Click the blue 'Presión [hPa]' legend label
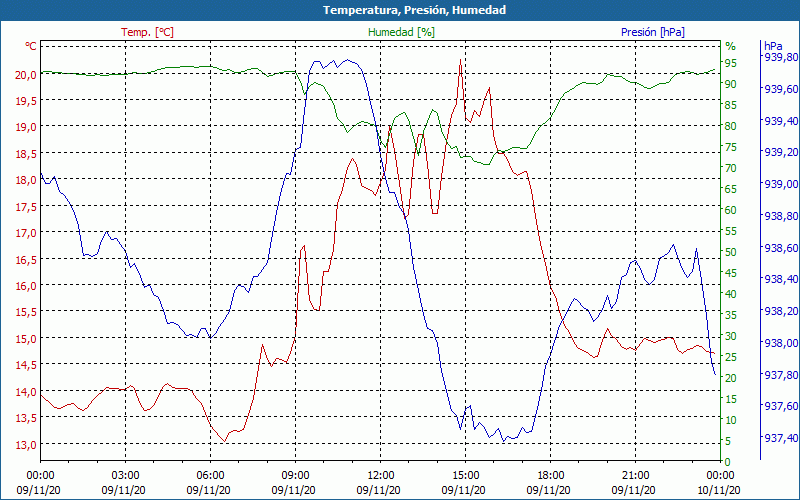 [x=653, y=32]
